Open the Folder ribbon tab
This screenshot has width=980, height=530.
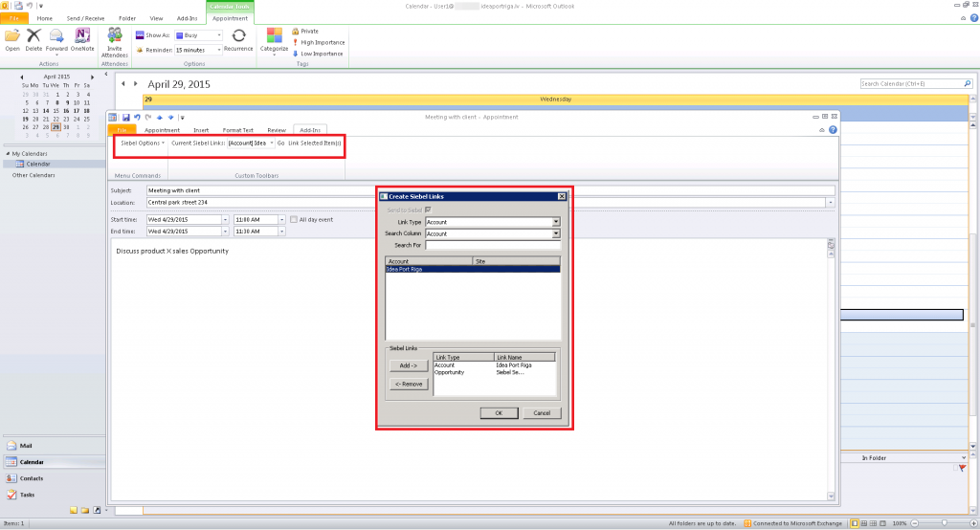(127, 19)
